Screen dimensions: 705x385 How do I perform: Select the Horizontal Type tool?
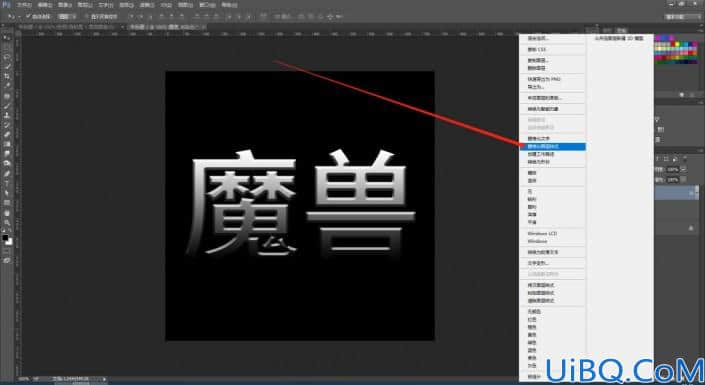click(7, 183)
